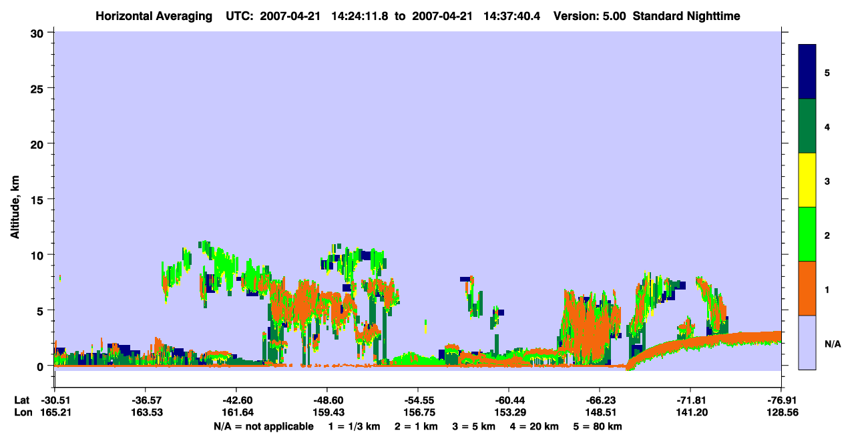
Task: Click latitude value -76.91
Action: point(781,400)
